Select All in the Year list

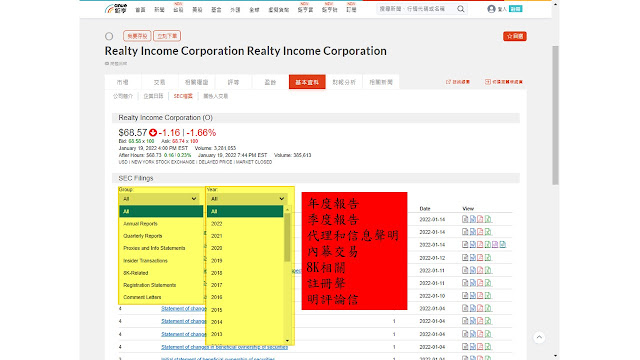245,211
